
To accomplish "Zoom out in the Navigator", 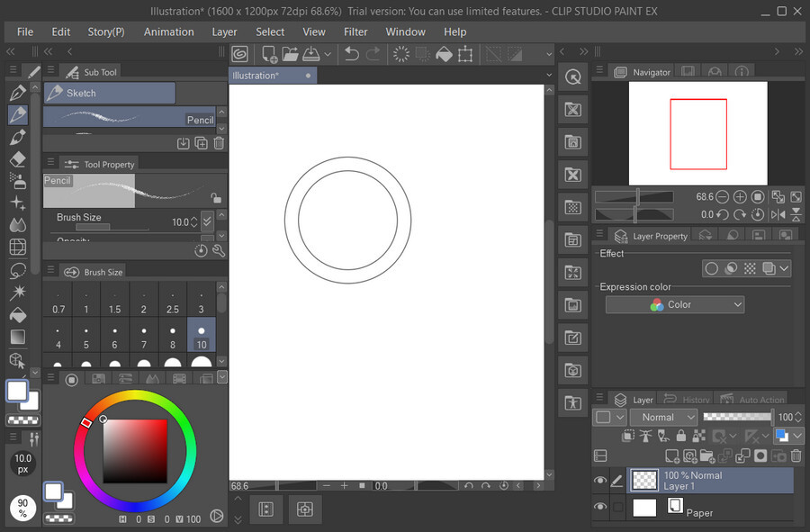I will coord(722,197).
